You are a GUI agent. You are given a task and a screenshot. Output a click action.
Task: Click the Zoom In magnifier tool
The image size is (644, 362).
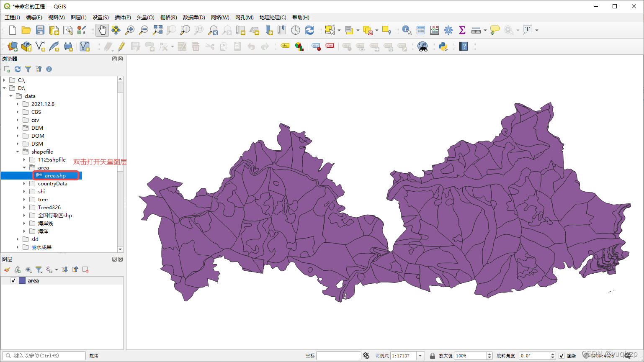[x=130, y=30]
